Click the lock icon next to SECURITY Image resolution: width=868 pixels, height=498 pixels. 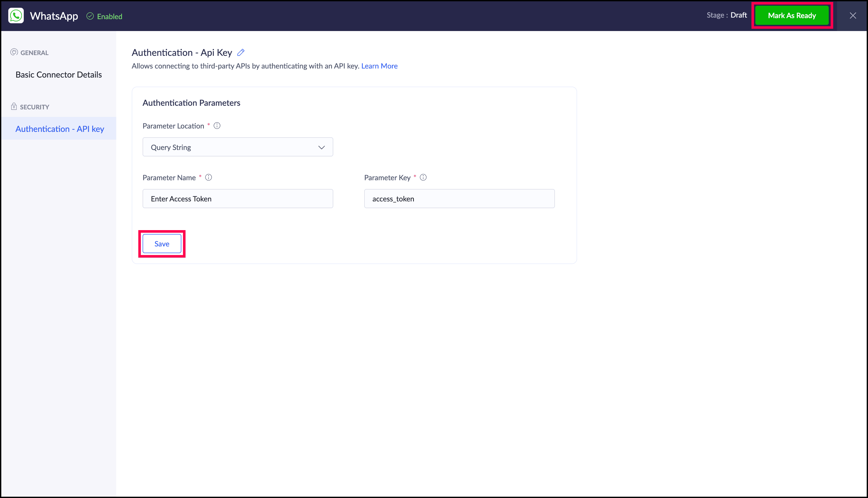tap(14, 106)
